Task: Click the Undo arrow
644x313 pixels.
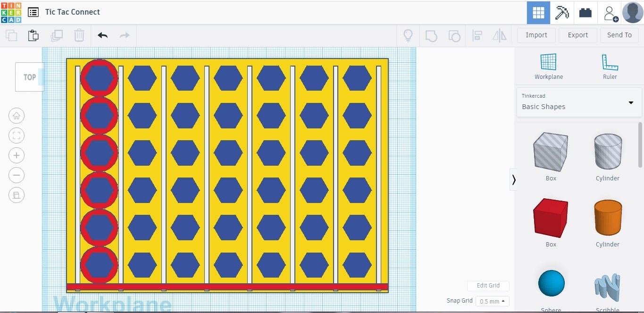Action: (x=102, y=35)
